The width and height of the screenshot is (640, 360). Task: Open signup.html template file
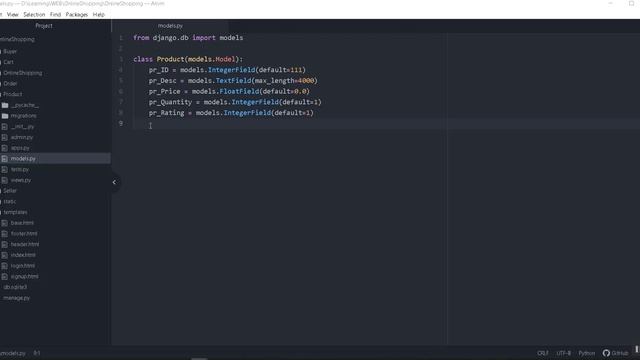tap(24, 277)
